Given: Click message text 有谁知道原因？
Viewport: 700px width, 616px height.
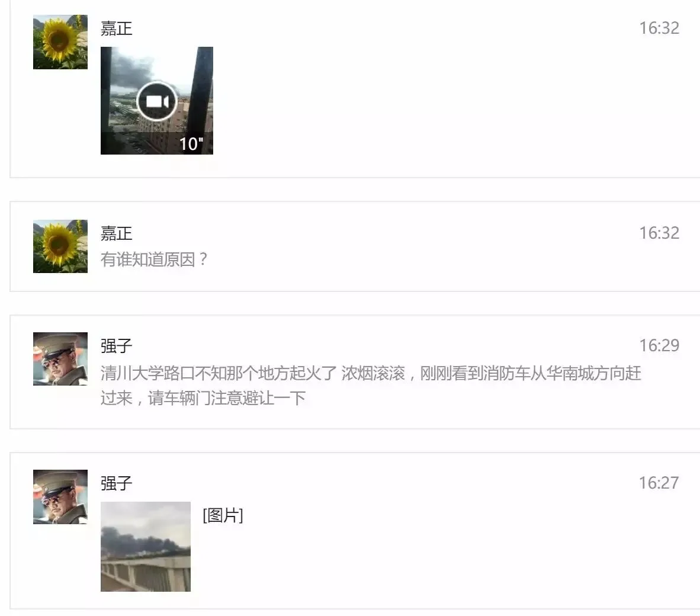Looking at the screenshot, I should click(x=155, y=259).
